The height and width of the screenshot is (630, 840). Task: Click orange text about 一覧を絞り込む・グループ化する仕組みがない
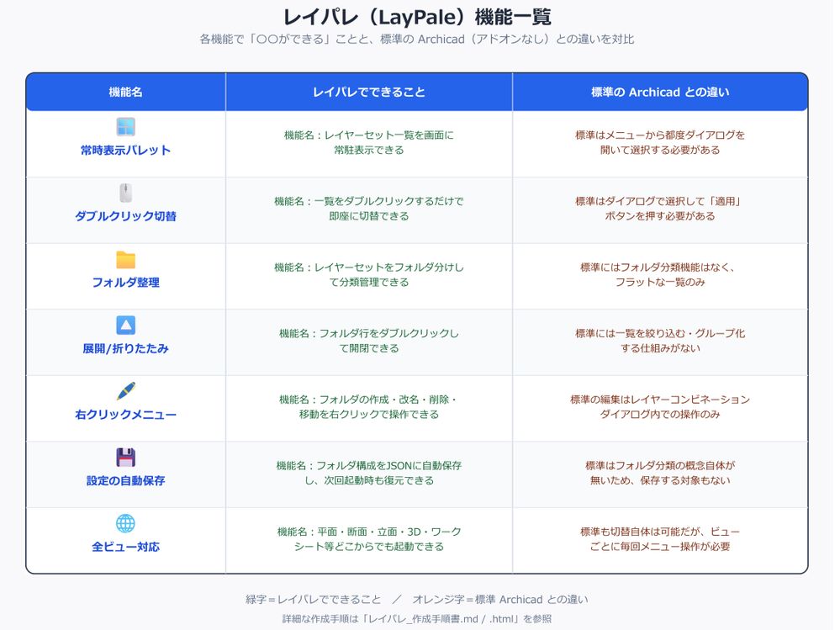[660, 341]
